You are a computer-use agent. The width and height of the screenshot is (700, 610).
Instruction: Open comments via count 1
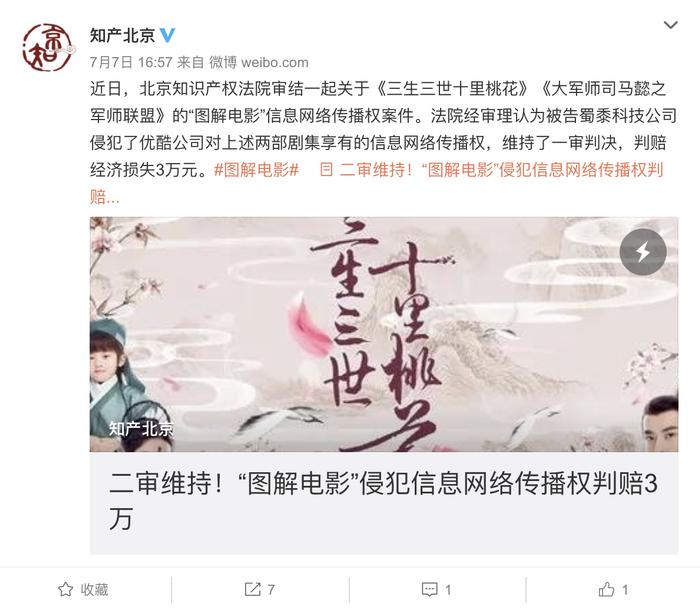point(448,590)
